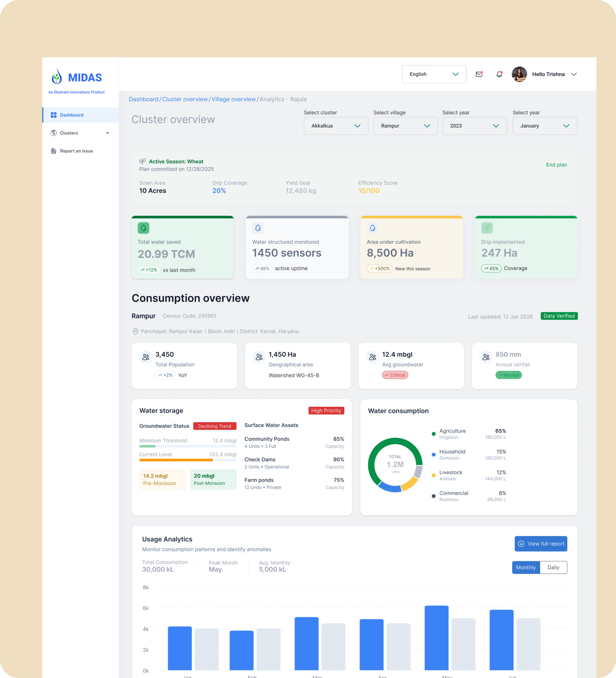The image size is (616, 678).
Task: Click the notification bell icon
Action: pyautogui.click(x=499, y=74)
